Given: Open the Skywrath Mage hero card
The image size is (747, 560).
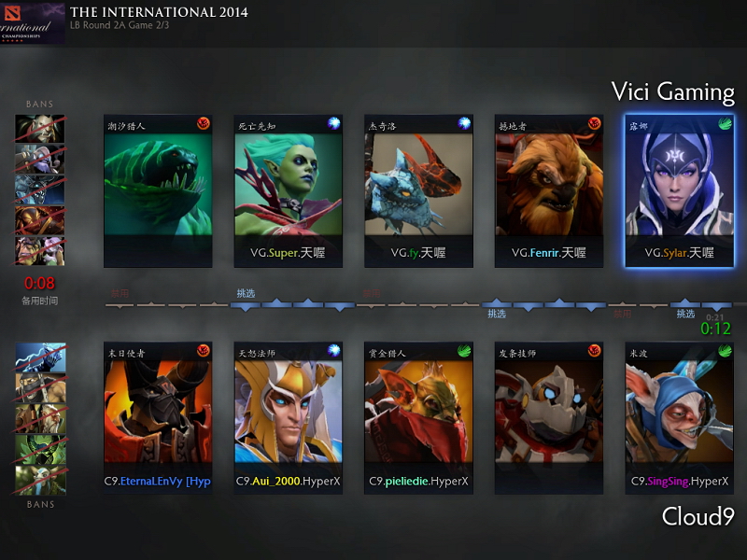Looking at the screenshot, I should [x=289, y=417].
